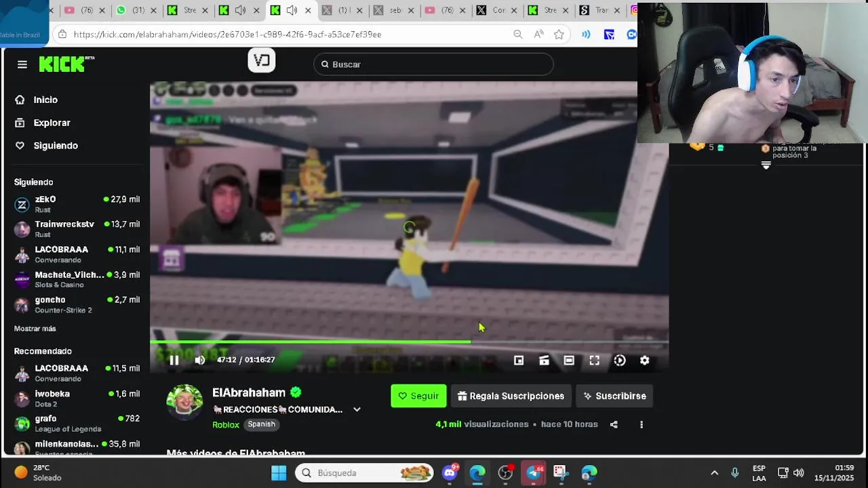This screenshot has height=488, width=868.
Task: Click the Spanish language tag
Action: pos(262,424)
